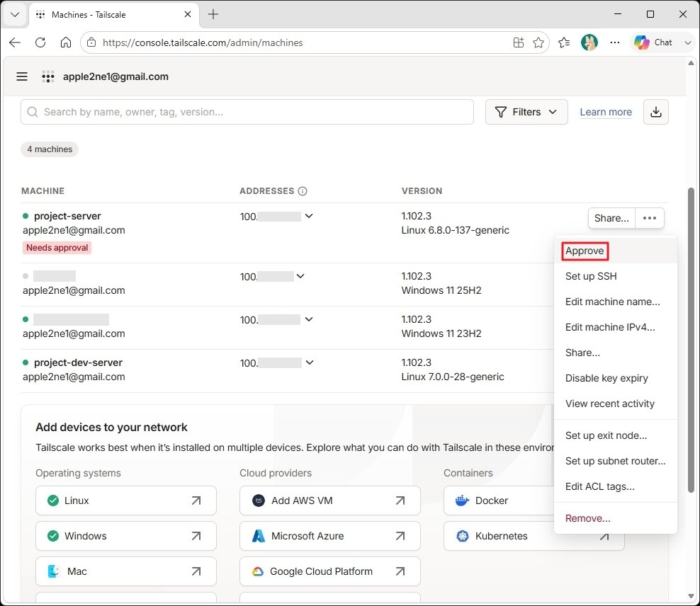This screenshot has height=606, width=700.
Task: Click the Linux 6.8.0-137-generic version text
Action: tap(455, 230)
